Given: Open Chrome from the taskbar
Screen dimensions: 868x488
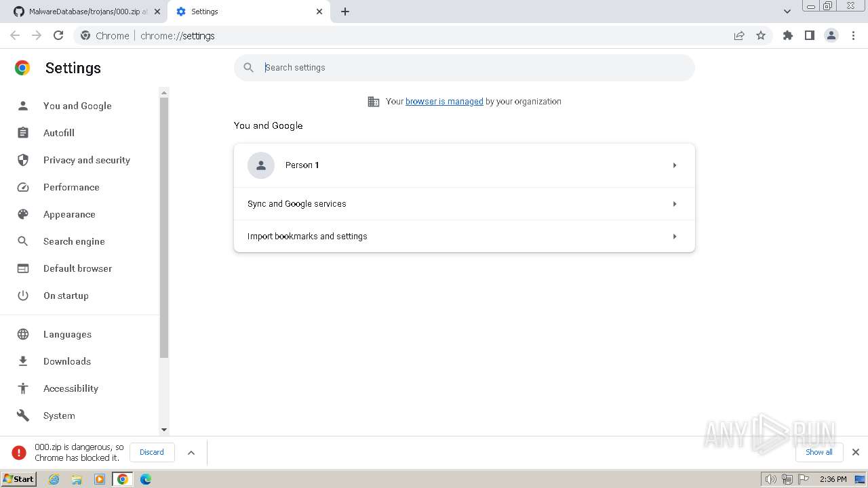Looking at the screenshot, I should (x=123, y=479).
